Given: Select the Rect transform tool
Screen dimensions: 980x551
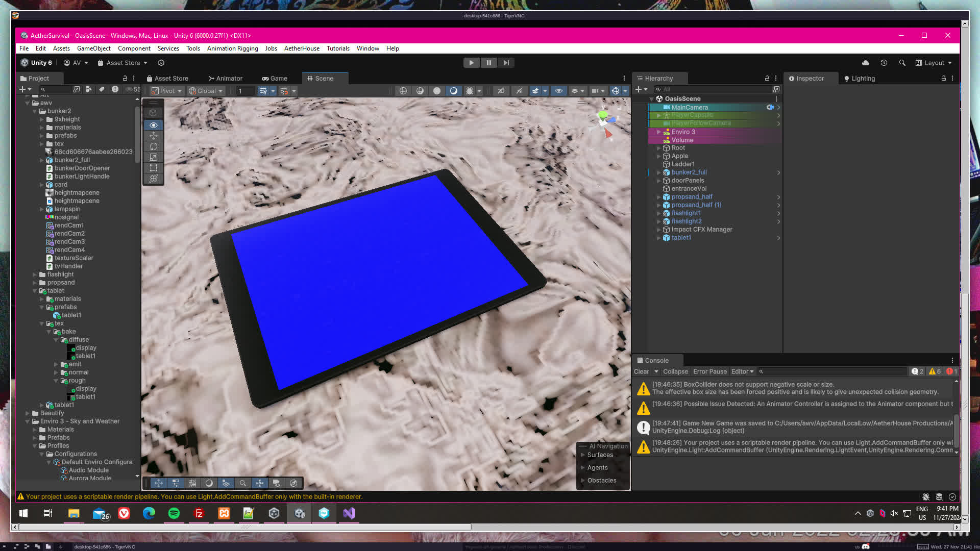Looking at the screenshot, I should tap(153, 168).
